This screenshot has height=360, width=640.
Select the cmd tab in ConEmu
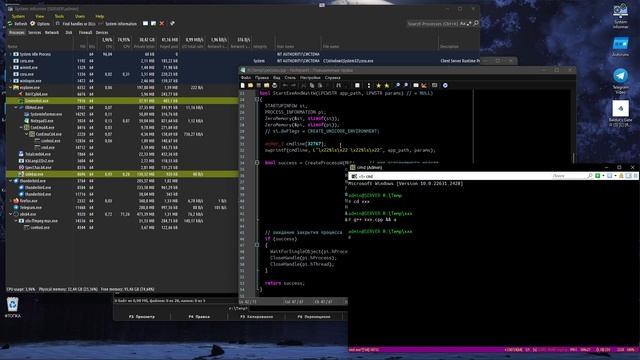pyautogui.click(x=362, y=176)
